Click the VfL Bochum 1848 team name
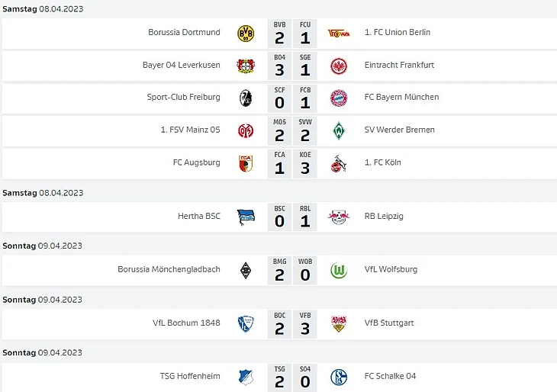The height and width of the screenshot is (392, 557). point(186,323)
